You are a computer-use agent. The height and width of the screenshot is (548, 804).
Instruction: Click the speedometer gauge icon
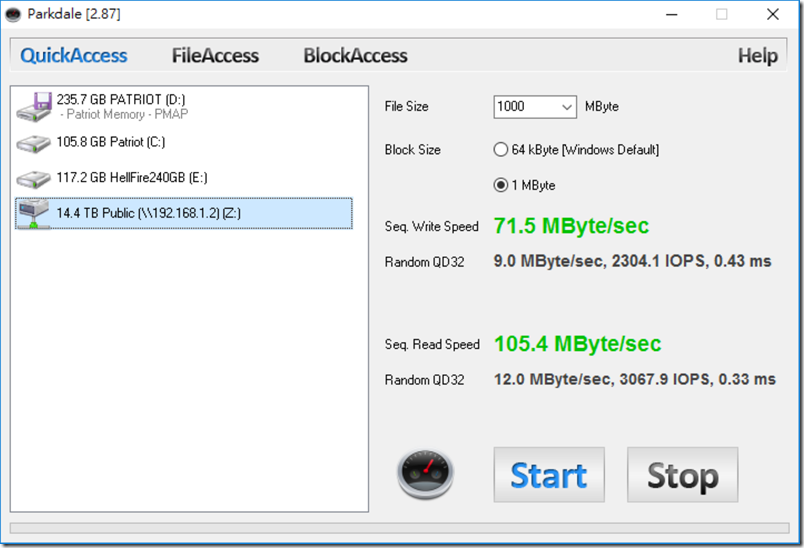click(x=425, y=474)
